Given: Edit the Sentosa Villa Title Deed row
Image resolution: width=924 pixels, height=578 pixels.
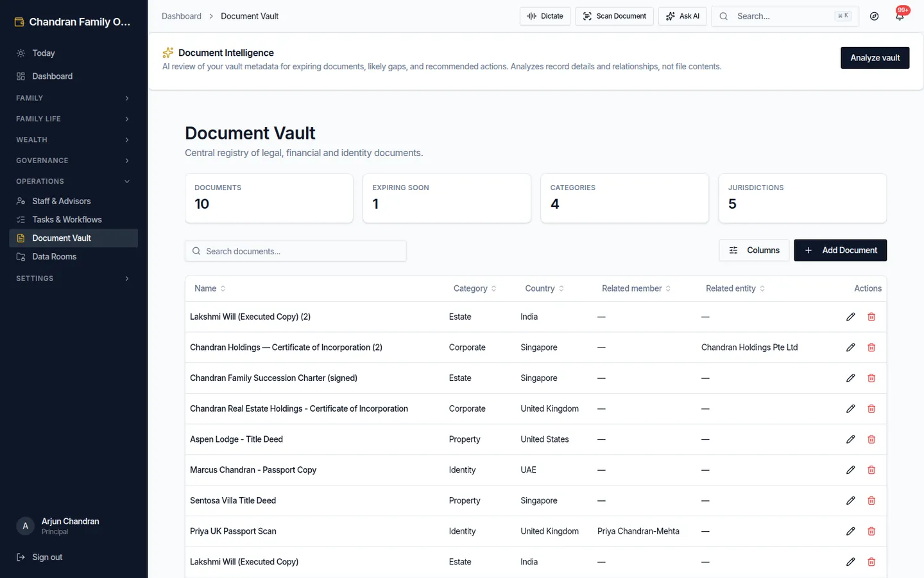Looking at the screenshot, I should point(850,500).
